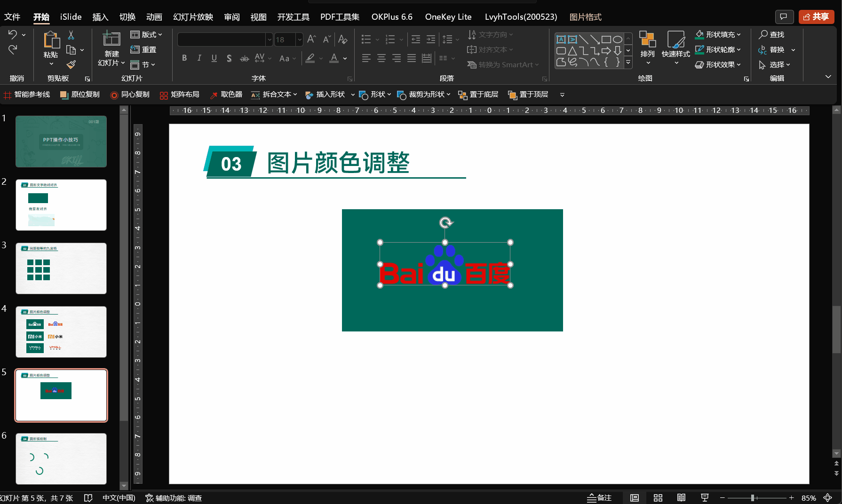The height and width of the screenshot is (504, 842).
Task: Click the Cut scissors icon
Action: [x=71, y=35]
